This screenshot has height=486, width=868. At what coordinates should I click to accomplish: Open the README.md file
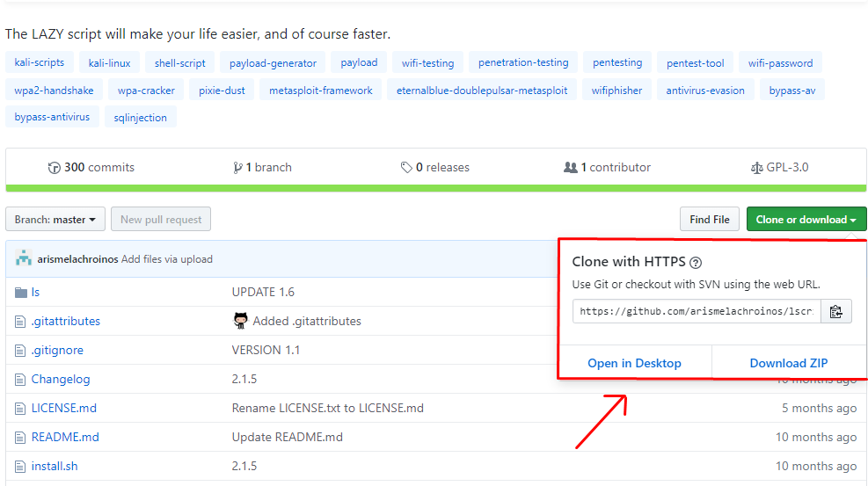(x=65, y=438)
